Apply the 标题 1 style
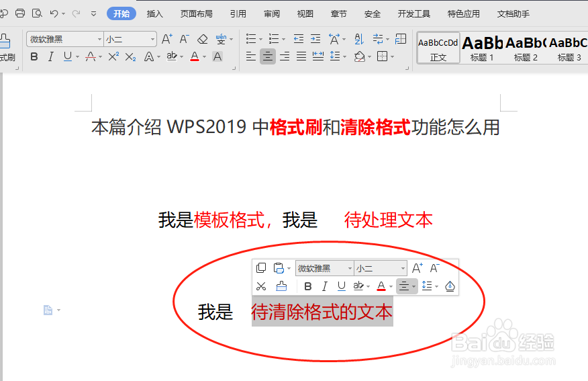The image size is (588, 381). click(x=482, y=48)
